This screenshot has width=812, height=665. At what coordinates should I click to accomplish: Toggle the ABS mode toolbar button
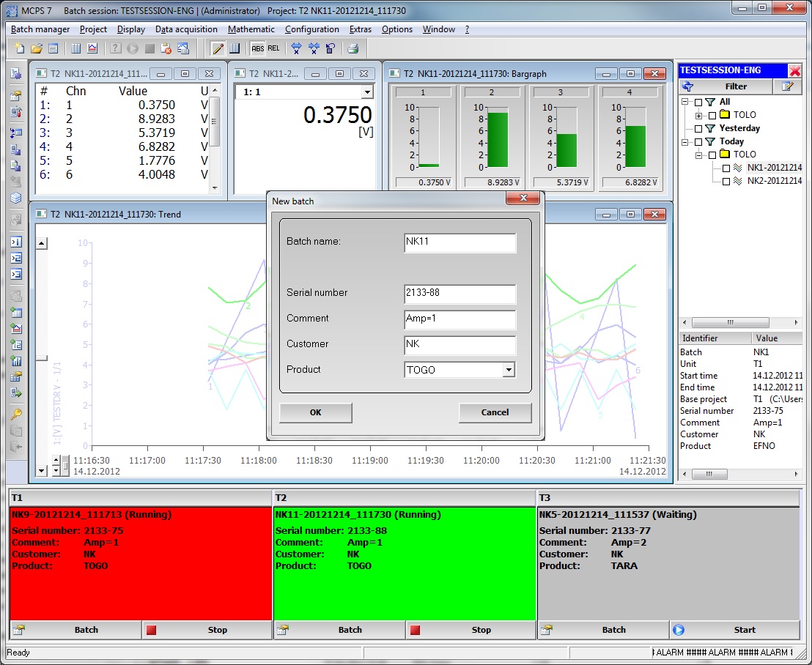click(x=257, y=49)
